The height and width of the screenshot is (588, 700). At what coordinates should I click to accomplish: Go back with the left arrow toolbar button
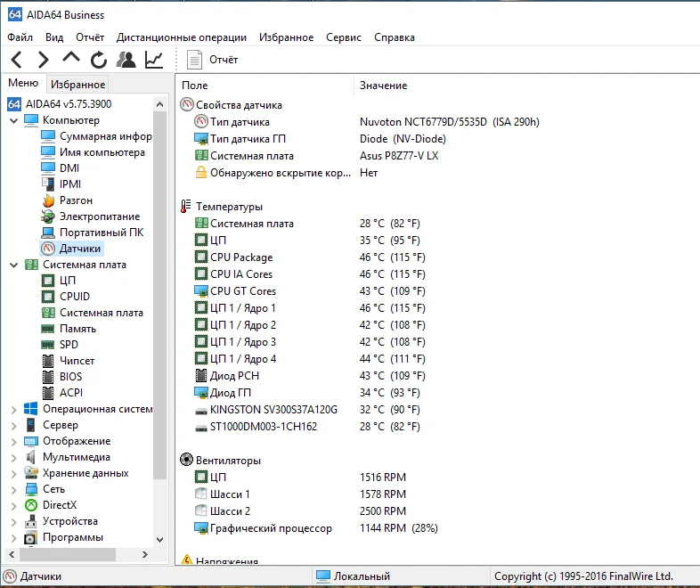pyautogui.click(x=17, y=60)
